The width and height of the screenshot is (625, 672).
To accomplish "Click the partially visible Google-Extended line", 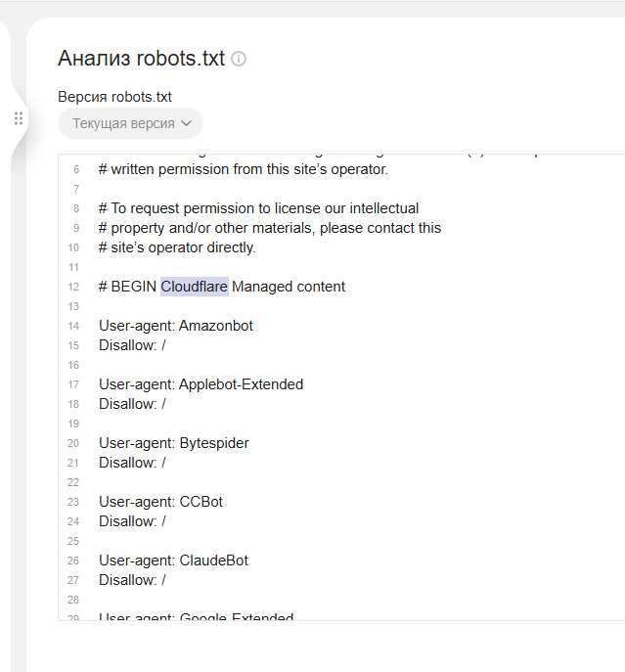I will tap(196, 617).
